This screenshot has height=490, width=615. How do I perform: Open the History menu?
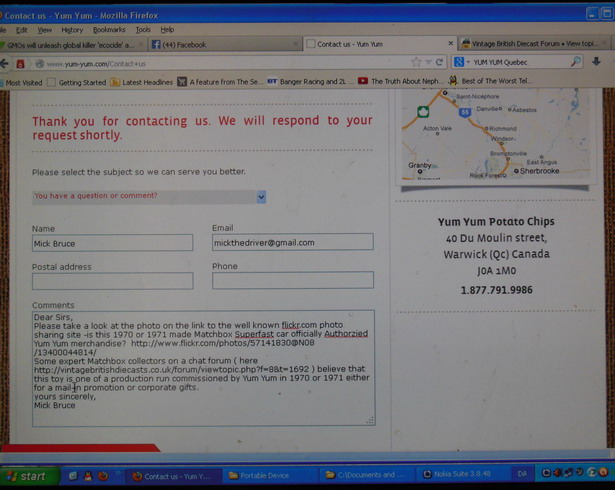[72, 30]
